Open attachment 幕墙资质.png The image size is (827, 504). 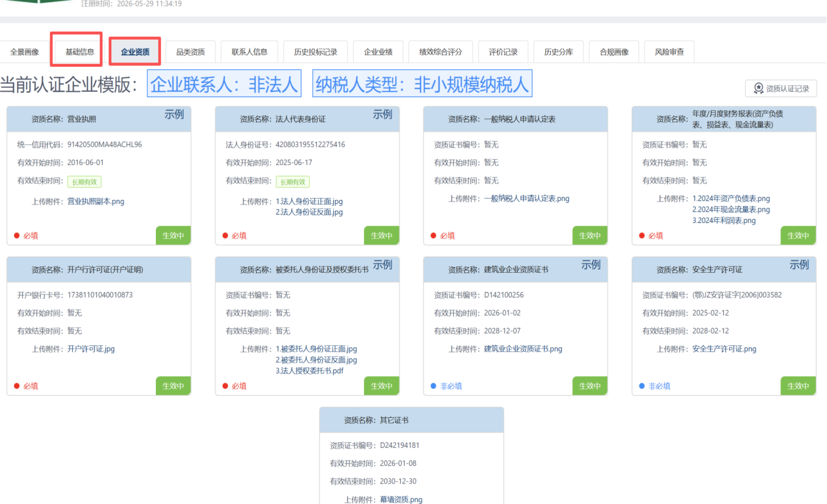click(x=401, y=500)
